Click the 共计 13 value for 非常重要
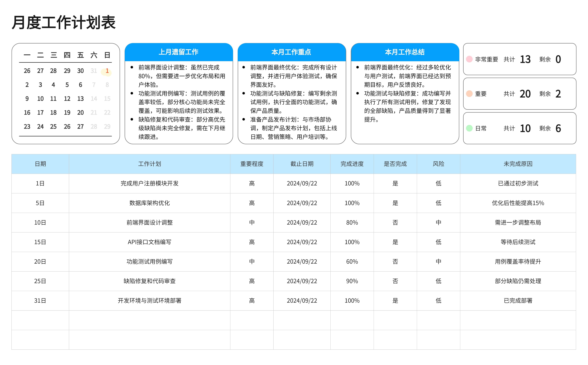The image size is (588, 365). click(525, 59)
